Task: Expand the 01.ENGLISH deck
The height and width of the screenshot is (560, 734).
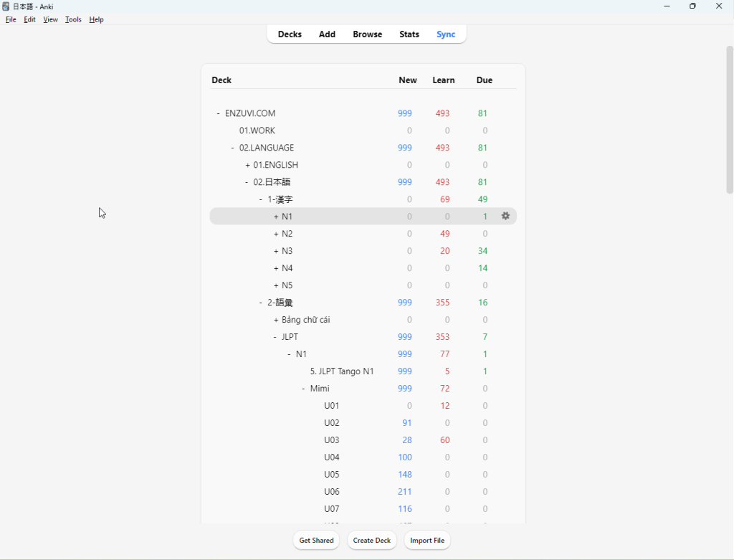Action: (x=248, y=165)
